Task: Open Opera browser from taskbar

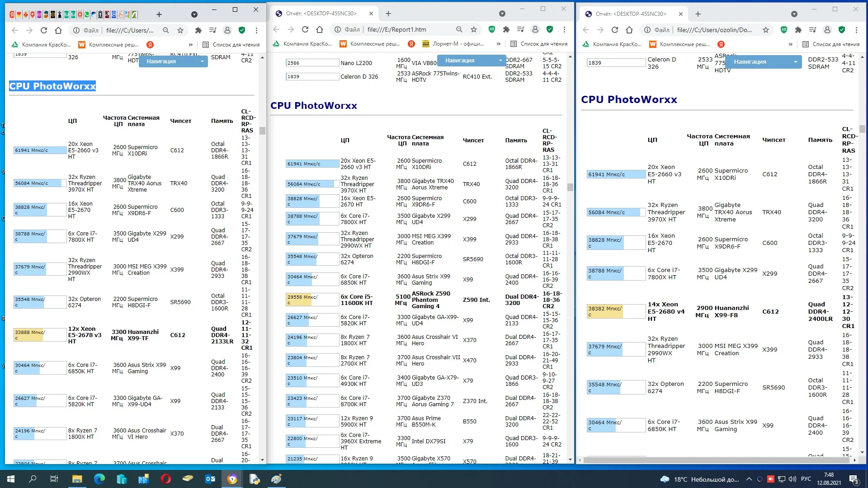Action: pyautogui.click(x=166, y=479)
